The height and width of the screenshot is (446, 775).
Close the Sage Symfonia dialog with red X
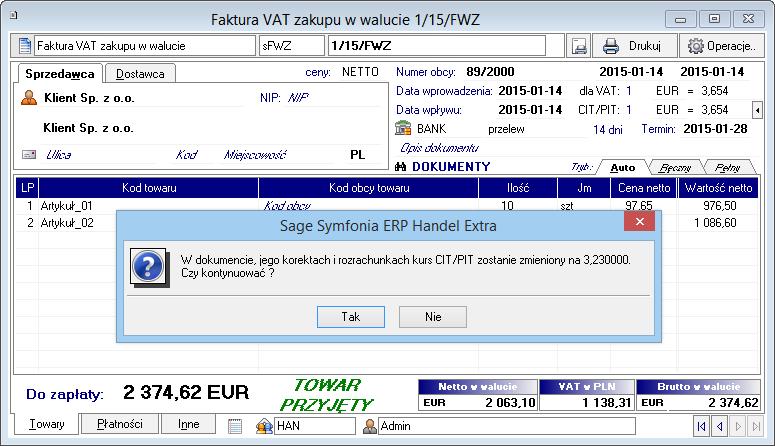point(639,222)
